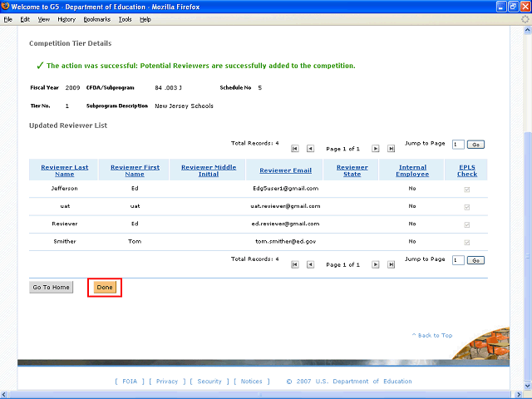Click the Smither last name cell

(x=65, y=241)
